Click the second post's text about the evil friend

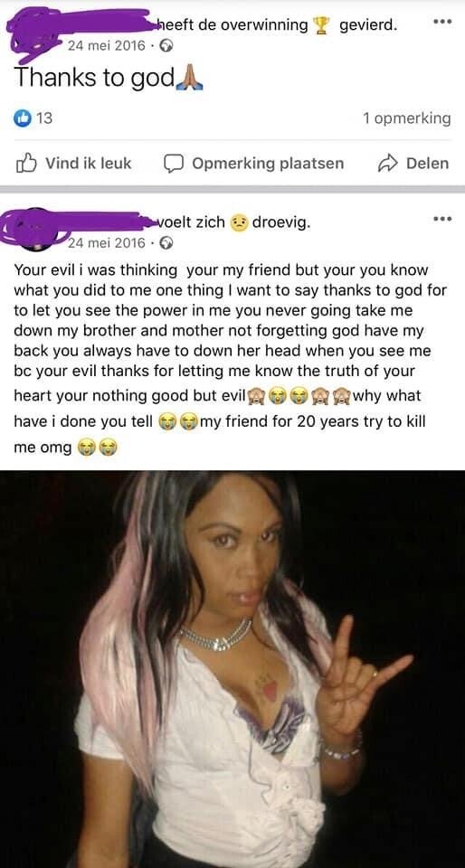[229, 359]
